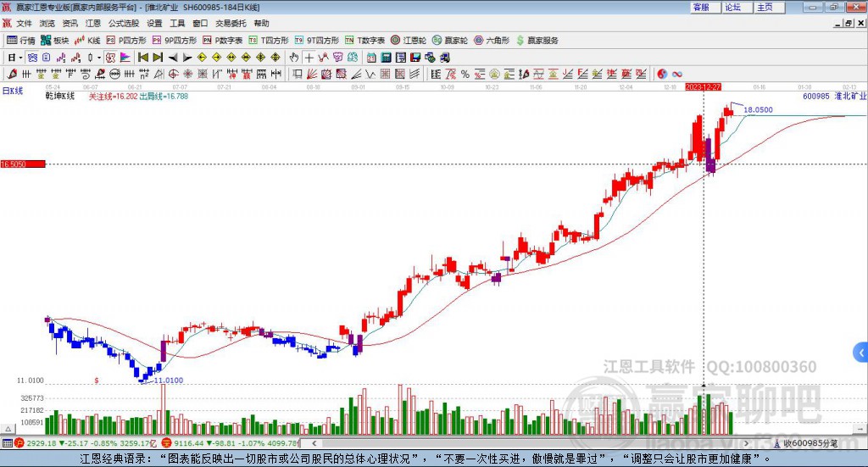Click the red-blue yin-yang icon

coord(662,74)
